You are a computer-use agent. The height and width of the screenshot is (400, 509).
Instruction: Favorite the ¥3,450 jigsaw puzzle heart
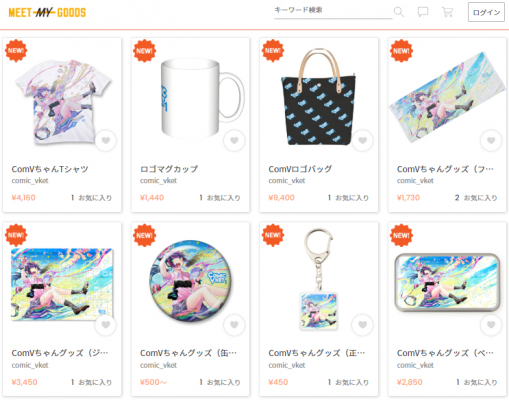[x=106, y=325]
